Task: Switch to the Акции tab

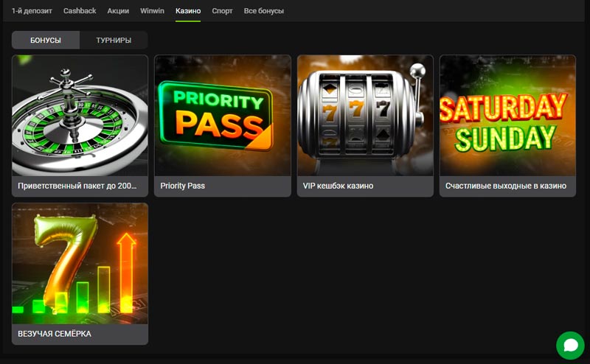Action: pyautogui.click(x=118, y=11)
